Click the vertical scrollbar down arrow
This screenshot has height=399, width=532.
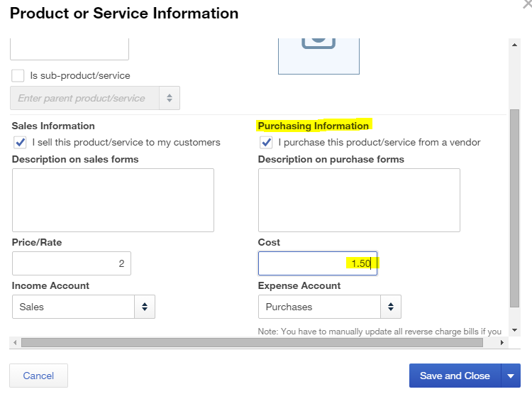point(515,330)
